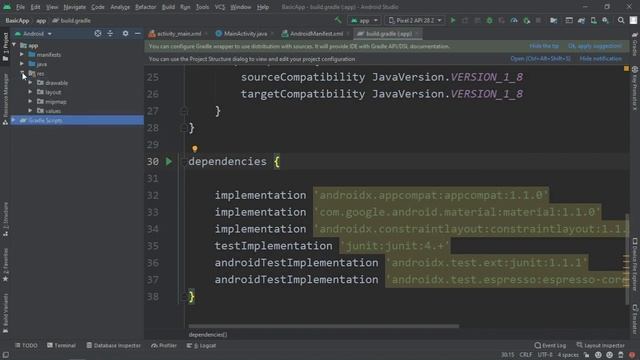Open the VCS menu
This screenshot has height=360, width=640.
tap(220, 7)
